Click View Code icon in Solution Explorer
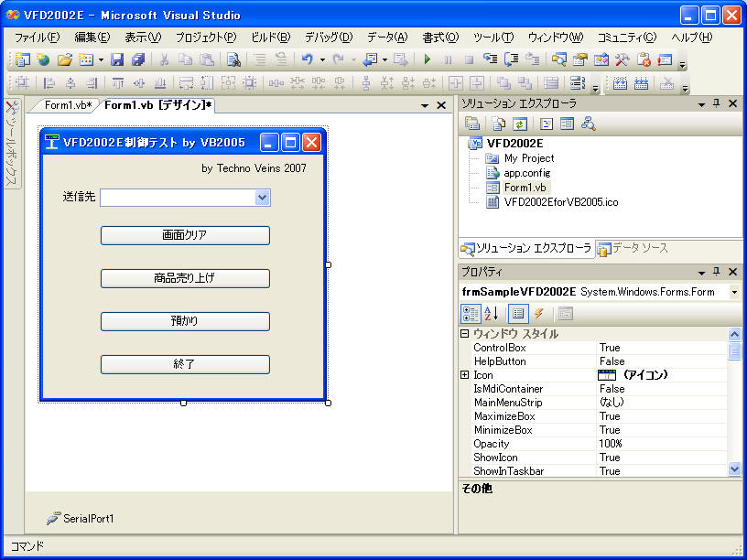This screenshot has height=560, width=747. [x=546, y=124]
